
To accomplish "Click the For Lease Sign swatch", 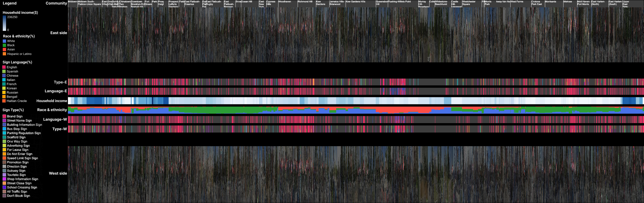I will (4, 150).
